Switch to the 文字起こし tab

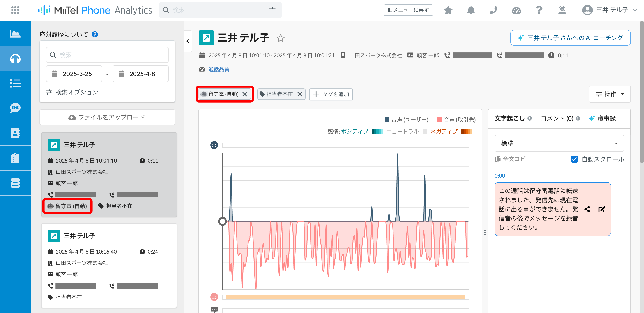510,119
